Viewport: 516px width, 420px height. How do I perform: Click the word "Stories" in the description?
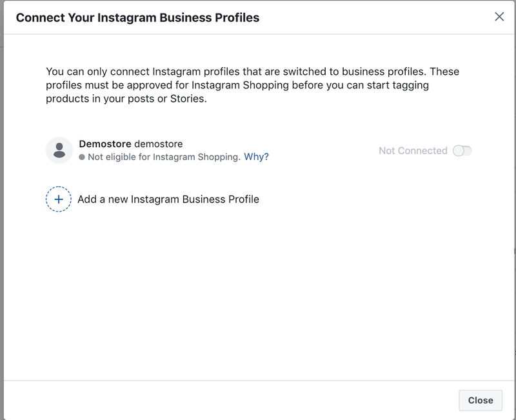pos(189,99)
